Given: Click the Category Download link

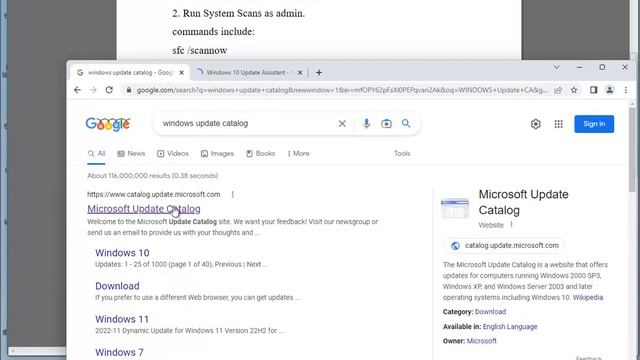Looking at the screenshot, I should [490, 312].
